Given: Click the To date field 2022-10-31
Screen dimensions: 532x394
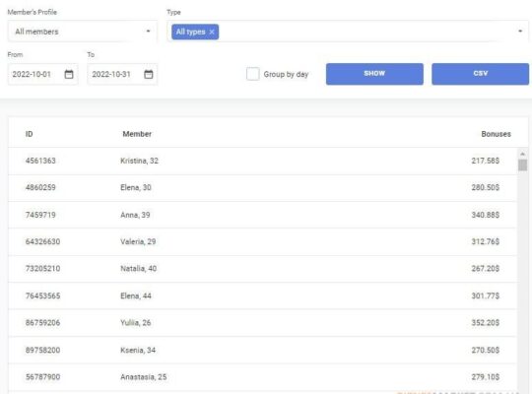Looking at the screenshot, I should pos(122,74).
